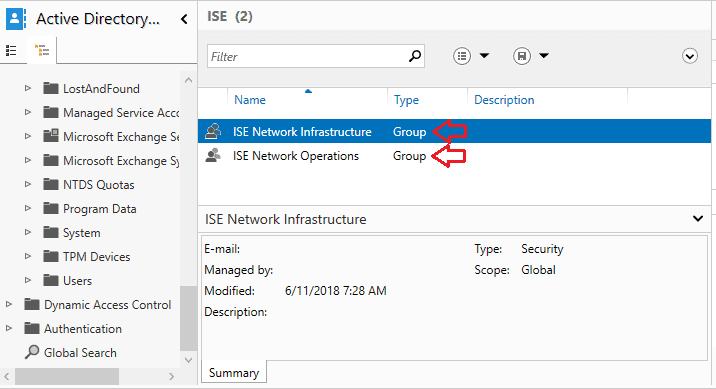
Task: Click the filter search magnifier icon
Action: pos(415,56)
